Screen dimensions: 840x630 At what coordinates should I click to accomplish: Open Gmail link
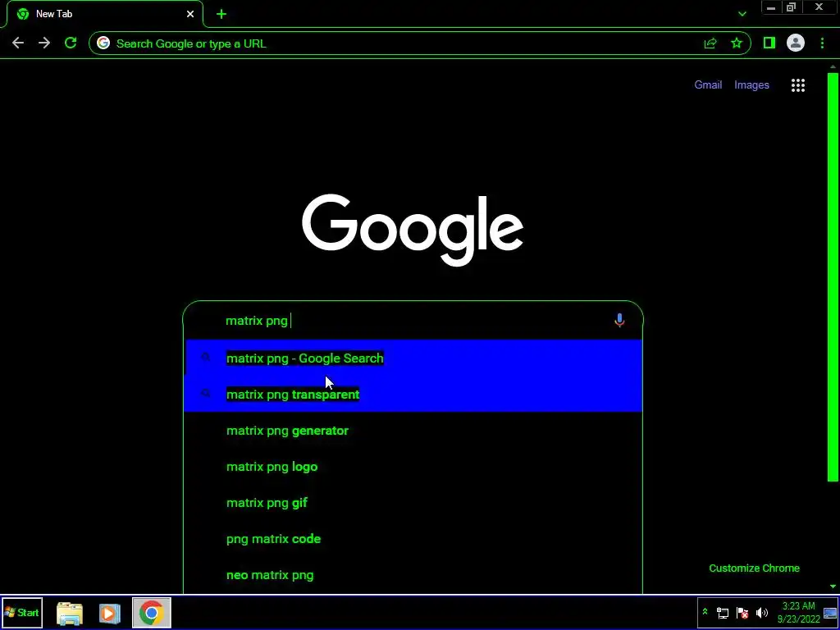tap(708, 84)
